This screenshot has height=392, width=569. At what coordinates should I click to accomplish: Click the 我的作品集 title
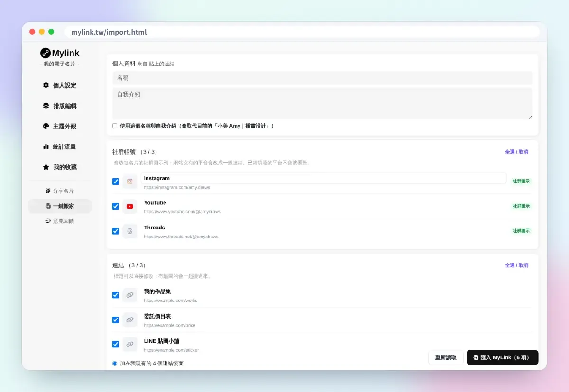[x=157, y=292]
